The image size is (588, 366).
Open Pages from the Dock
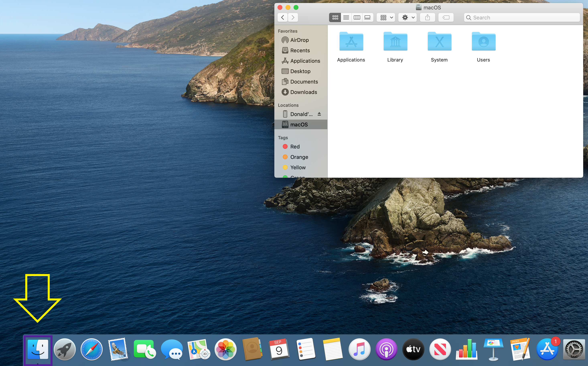pyautogui.click(x=520, y=349)
